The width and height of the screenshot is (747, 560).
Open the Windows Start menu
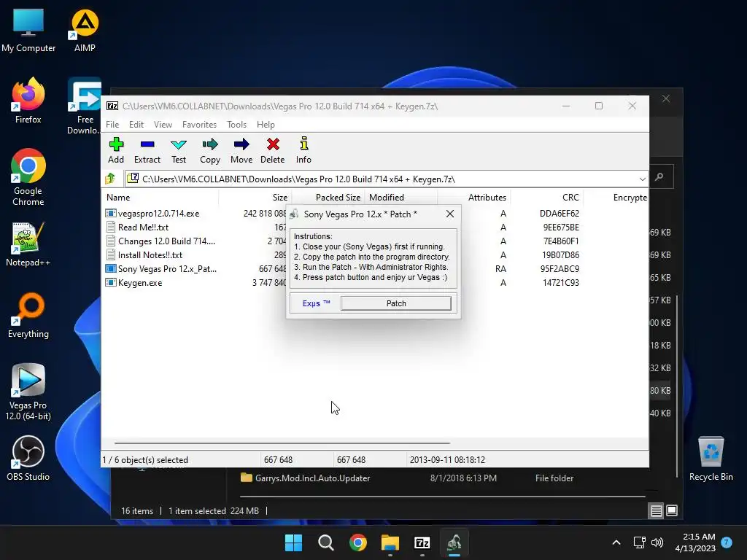click(293, 542)
